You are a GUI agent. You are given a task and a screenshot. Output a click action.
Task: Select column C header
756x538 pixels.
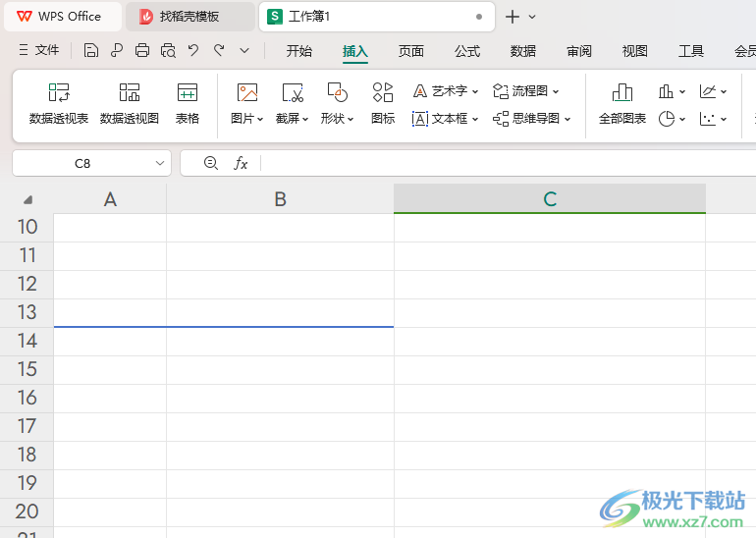[550, 198]
